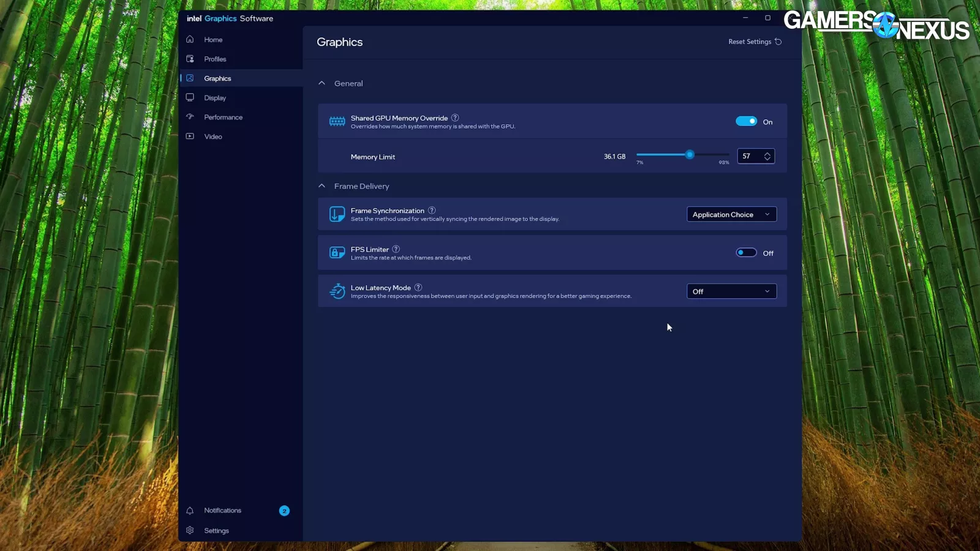
Task: Click the Memory Limit slider handle
Action: click(690, 155)
